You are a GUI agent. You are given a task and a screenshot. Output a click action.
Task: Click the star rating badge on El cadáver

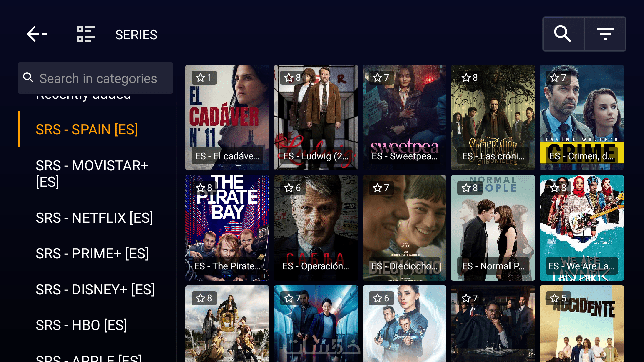tap(204, 78)
